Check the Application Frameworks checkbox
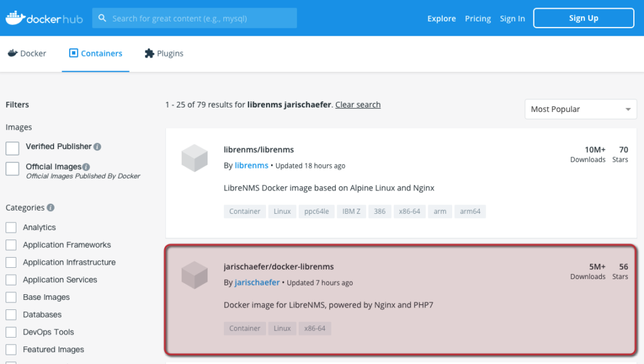 click(11, 245)
